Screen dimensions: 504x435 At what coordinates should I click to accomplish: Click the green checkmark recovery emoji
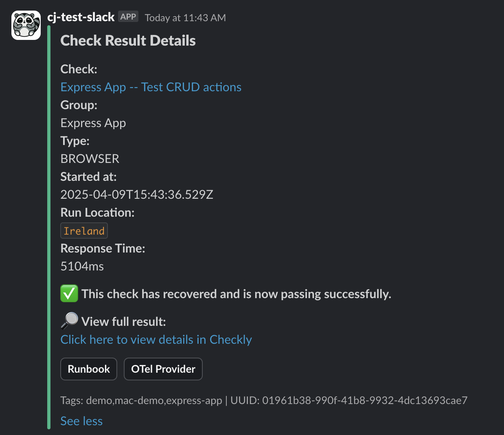click(x=69, y=293)
